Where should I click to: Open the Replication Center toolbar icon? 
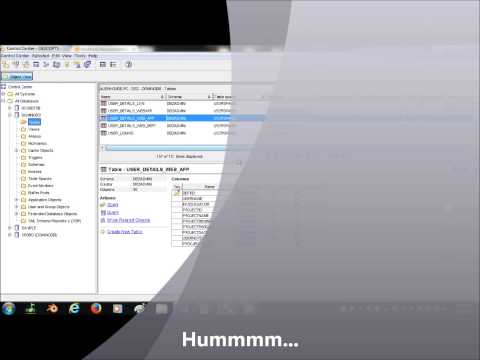point(16,64)
